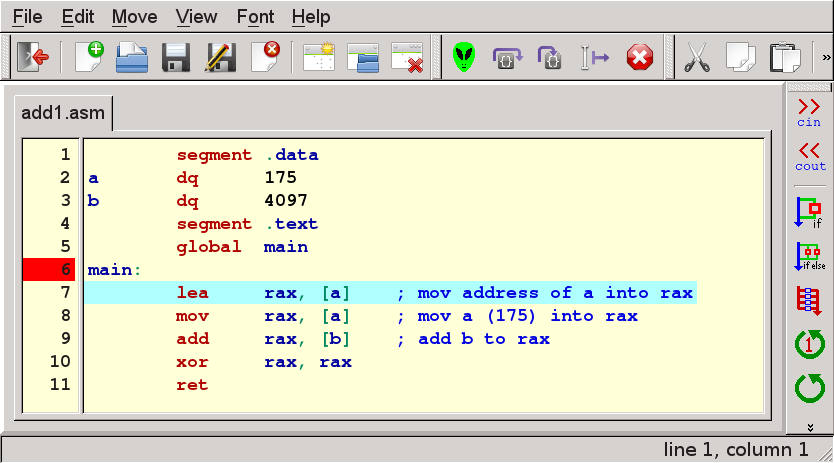This screenshot has height=463, width=834.
Task: Click the red switch/table template icon
Action: pyautogui.click(x=809, y=300)
